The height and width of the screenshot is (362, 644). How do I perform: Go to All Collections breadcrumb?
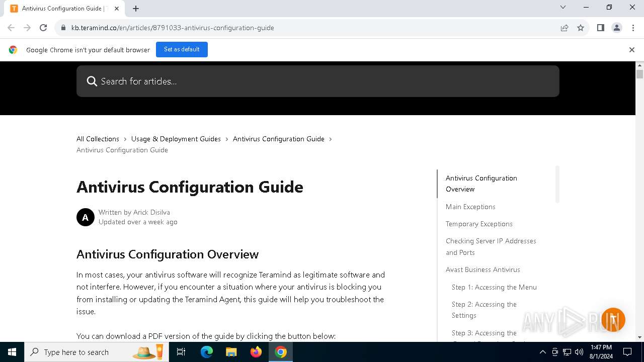(98, 139)
